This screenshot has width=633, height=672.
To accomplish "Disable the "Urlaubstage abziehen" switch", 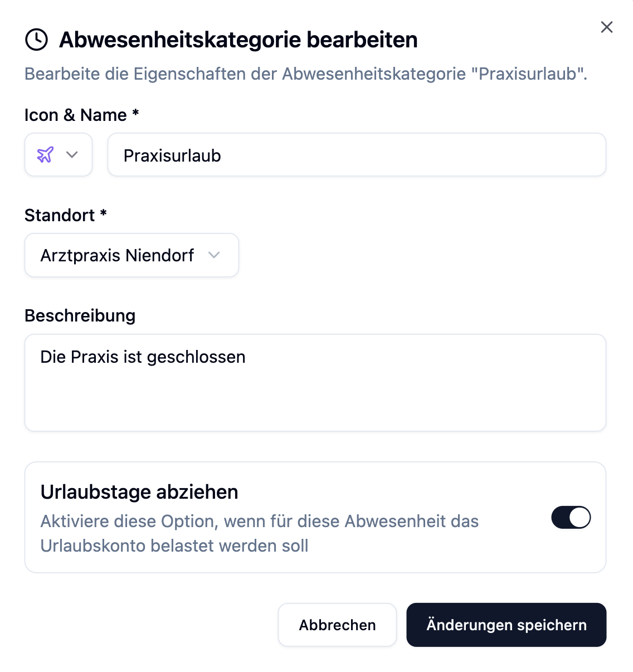I will [x=571, y=517].
